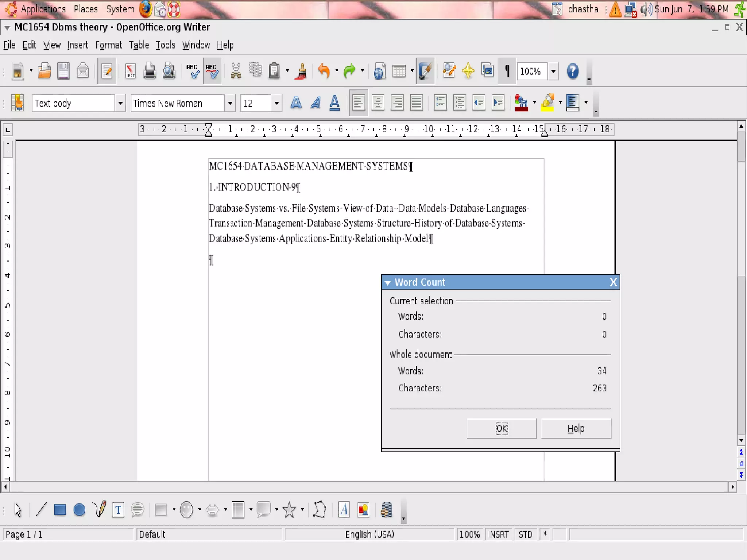
Task: Toggle Bullets list
Action: (460, 103)
